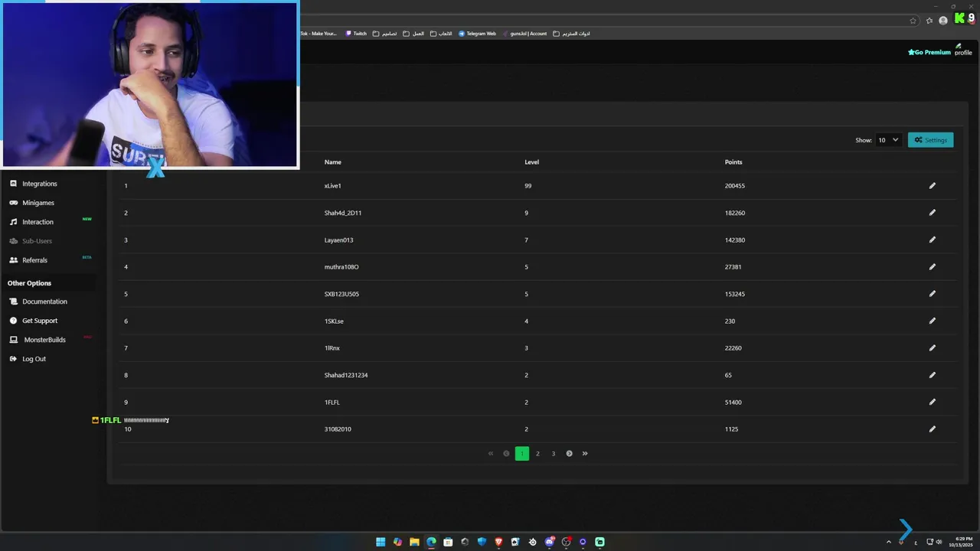Screen dimensions: 980x551
Task: Click the next page arrow
Action: tap(569, 454)
